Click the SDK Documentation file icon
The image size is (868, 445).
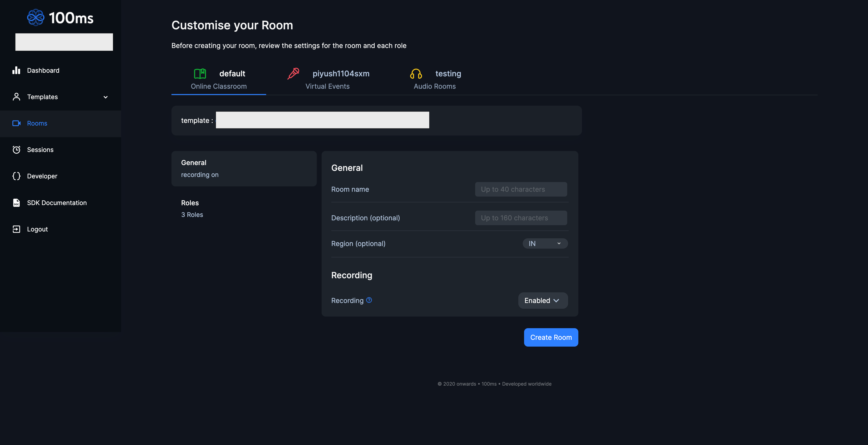pos(16,203)
